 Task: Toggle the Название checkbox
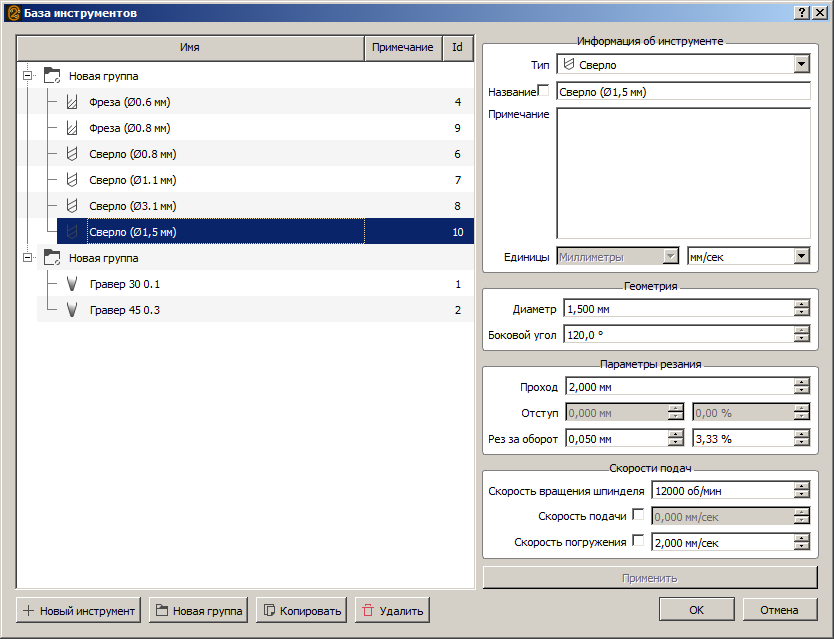544,91
